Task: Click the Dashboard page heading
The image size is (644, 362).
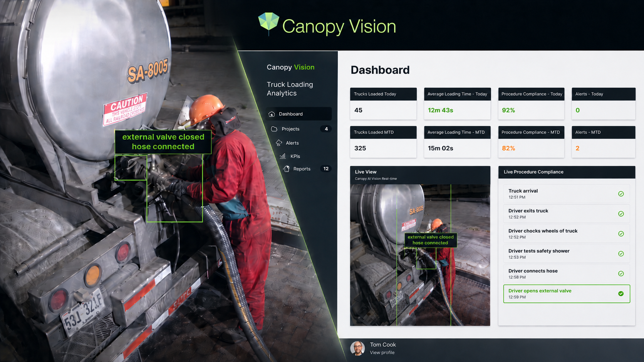Action: click(x=380, y=70)
